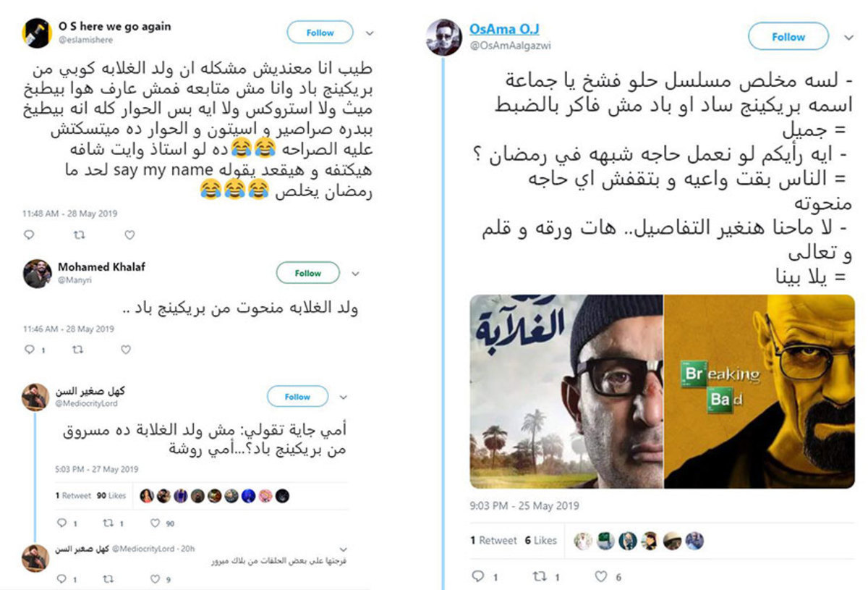Open OsAma O.J profile avatar
This screenshot has height=590, width=868.
coord(443,38)
